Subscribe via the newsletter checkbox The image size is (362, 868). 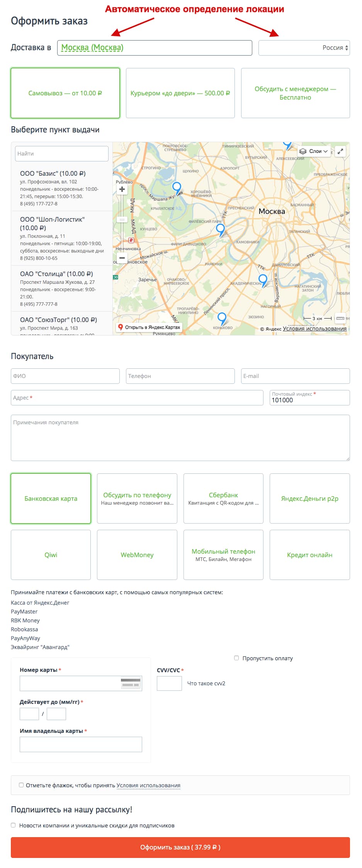click(x=13, y=825)
